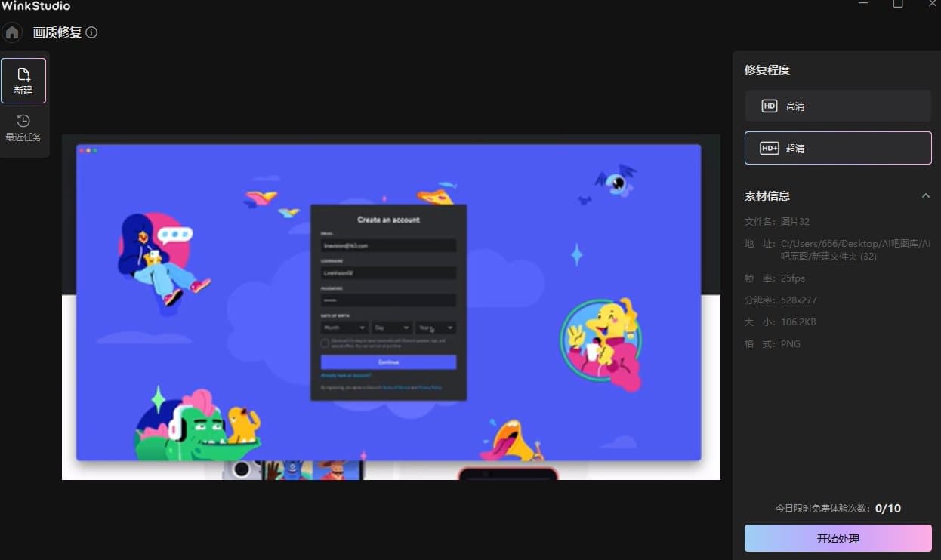Image resolution: width=941 pixels, height=560 pixels.
Task: Click the 修复程度 section title
Action: click(x=767, y=70)
